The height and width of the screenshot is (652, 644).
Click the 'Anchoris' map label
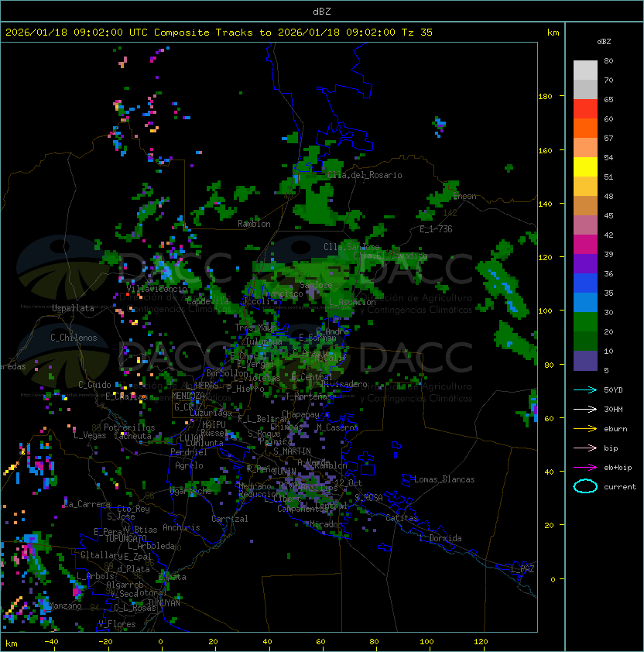coord(181,527)
